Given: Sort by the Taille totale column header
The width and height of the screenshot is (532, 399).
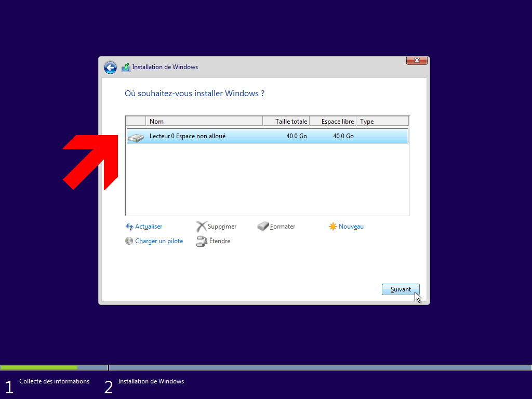Looking at the screenshot, I should (x=286, y=121).
